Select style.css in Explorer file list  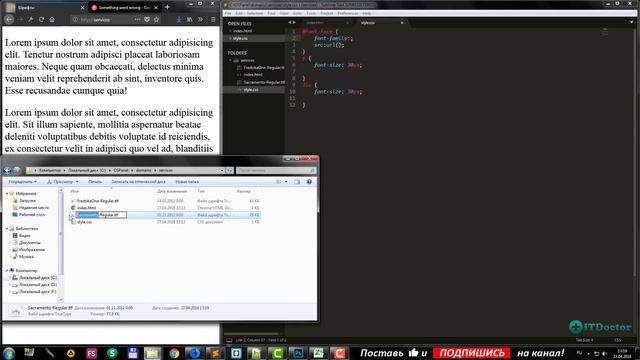coord(84,222)
